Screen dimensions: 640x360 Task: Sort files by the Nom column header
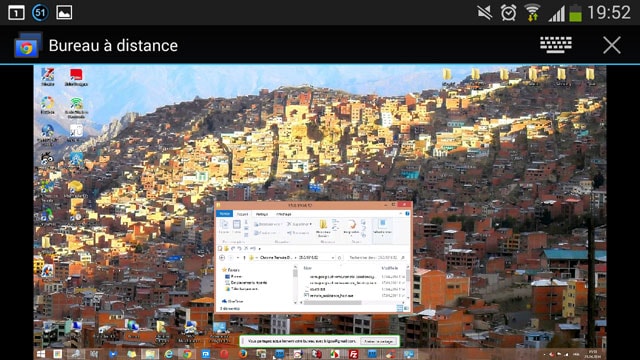(308, 268)
